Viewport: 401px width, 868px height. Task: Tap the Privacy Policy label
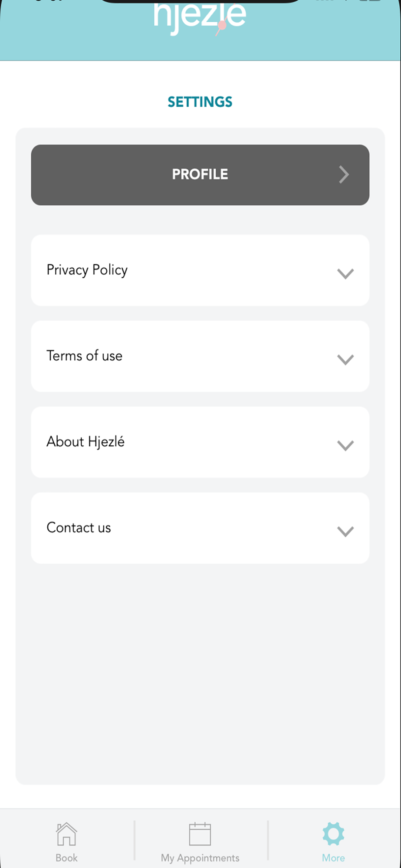(87, 270)
